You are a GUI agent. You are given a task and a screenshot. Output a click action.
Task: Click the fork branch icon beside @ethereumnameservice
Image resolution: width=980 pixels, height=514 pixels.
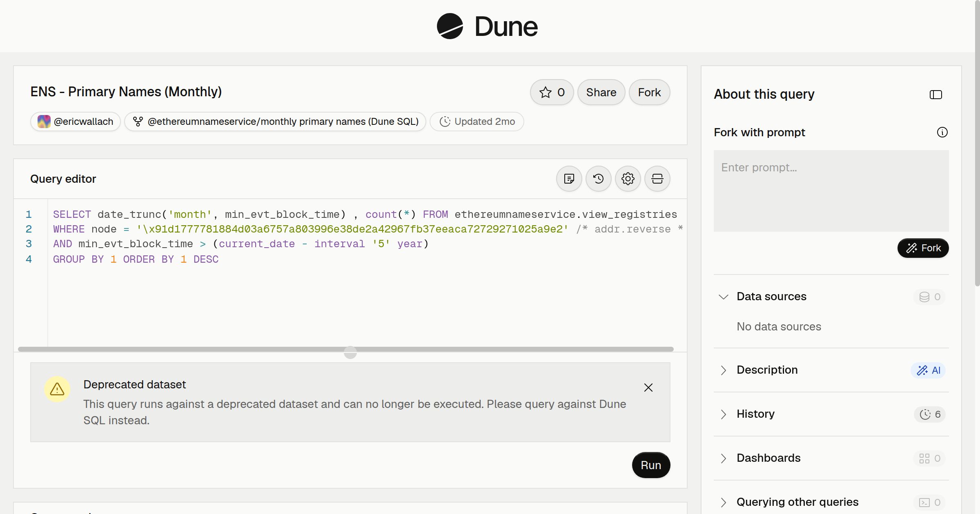[x=138, y=122]
